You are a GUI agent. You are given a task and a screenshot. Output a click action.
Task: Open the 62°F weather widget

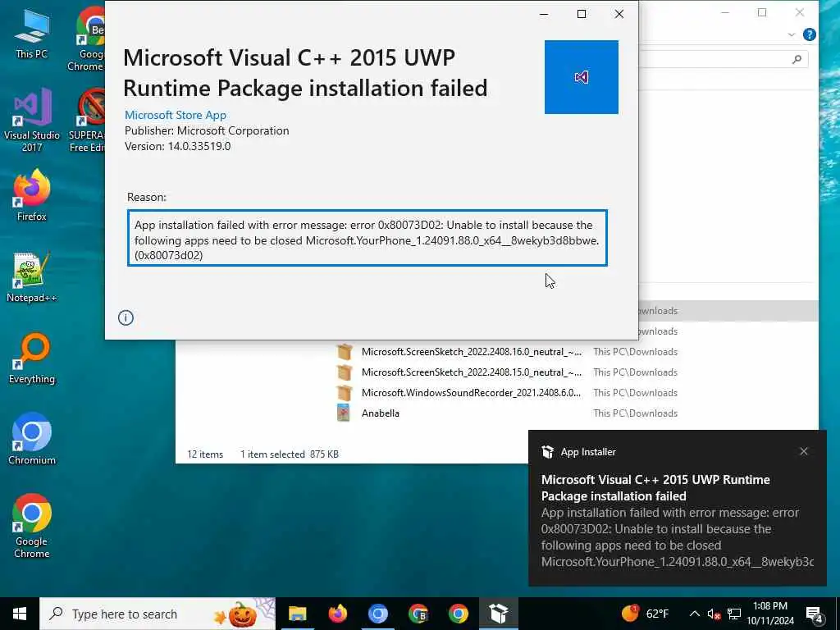[x=646, y=614]
